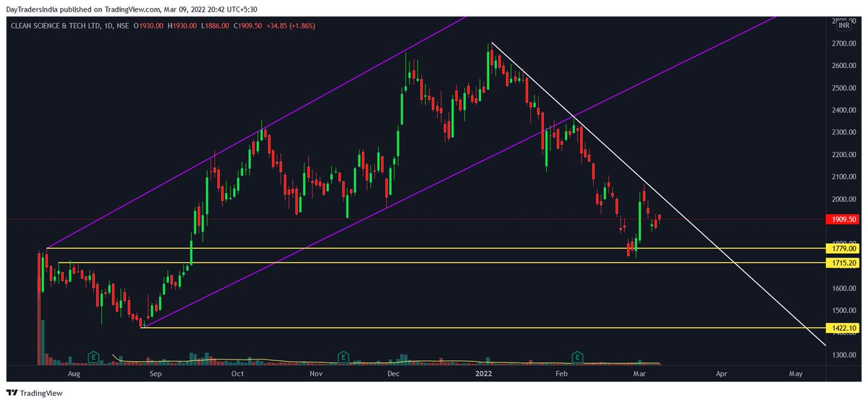Click the 'Sep' label on the time axis
The image size is (868, 403).
[x=154, y=374]
